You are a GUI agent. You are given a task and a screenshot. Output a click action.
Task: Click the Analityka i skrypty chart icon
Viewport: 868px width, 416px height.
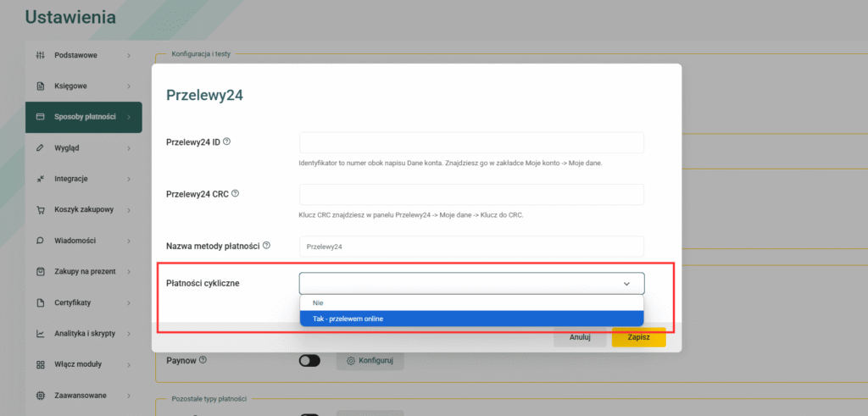[x=40, y=334]
